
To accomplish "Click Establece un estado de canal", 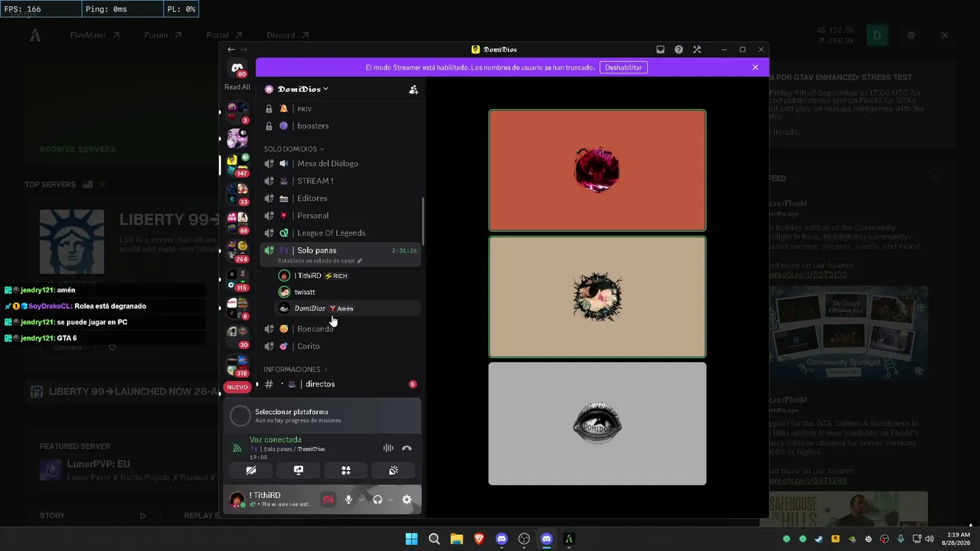I will click(320, 261).
